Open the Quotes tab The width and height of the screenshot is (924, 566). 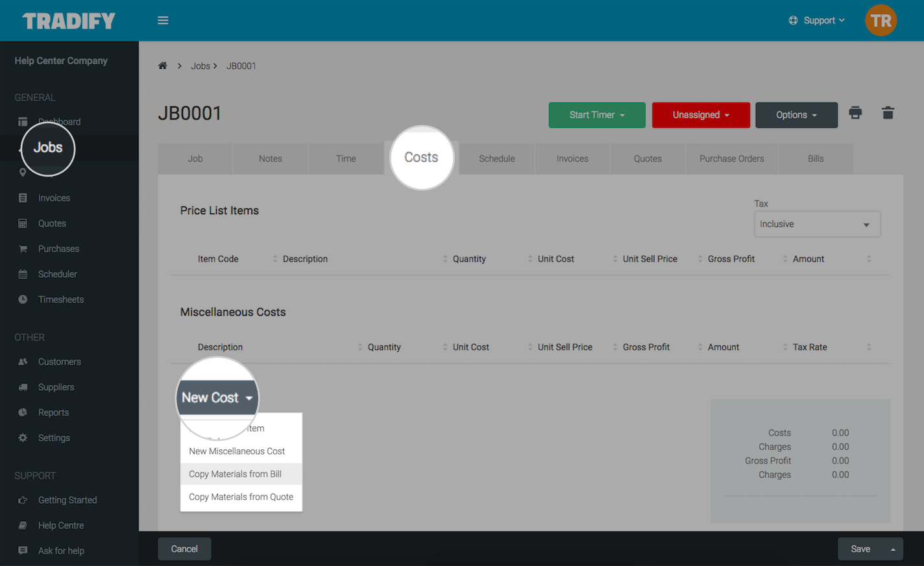tap(648, 158)
